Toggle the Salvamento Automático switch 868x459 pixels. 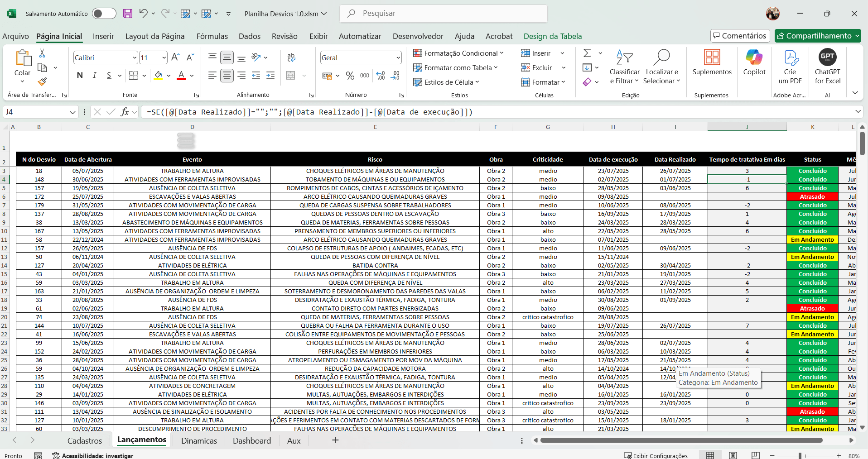[x=104, y=14]
